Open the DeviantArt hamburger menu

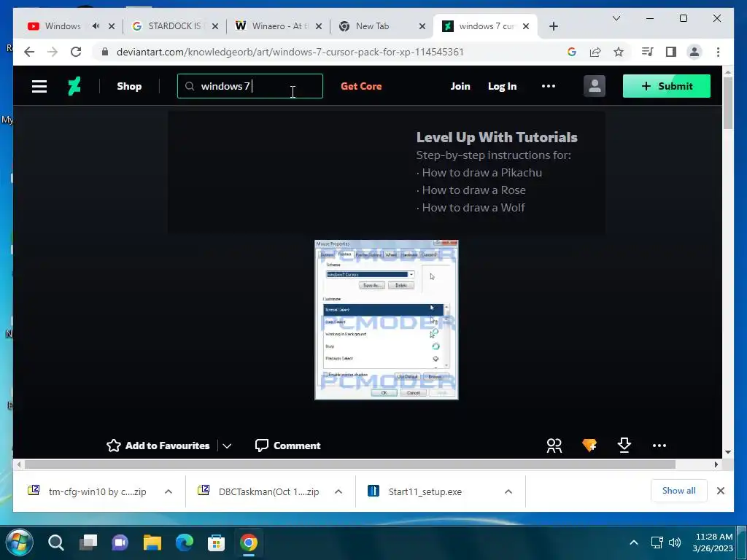pyautogui.click(x=39, y=86)
